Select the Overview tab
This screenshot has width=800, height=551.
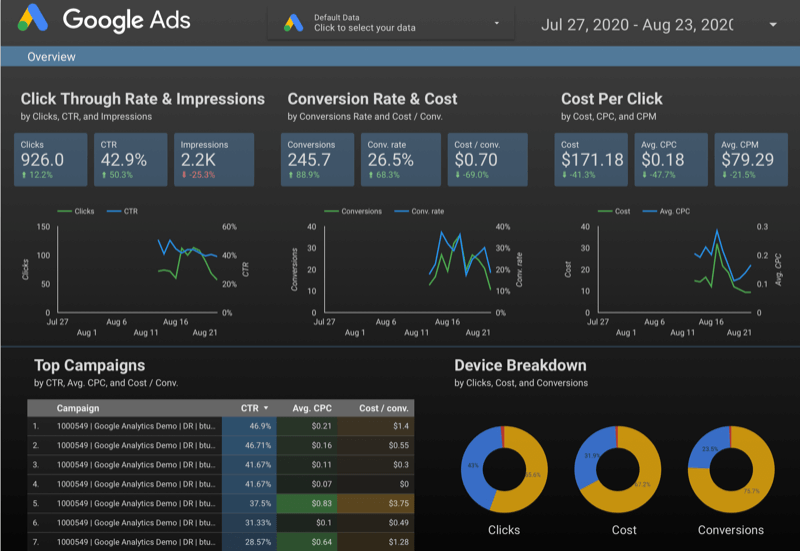(x=51, y=57)
